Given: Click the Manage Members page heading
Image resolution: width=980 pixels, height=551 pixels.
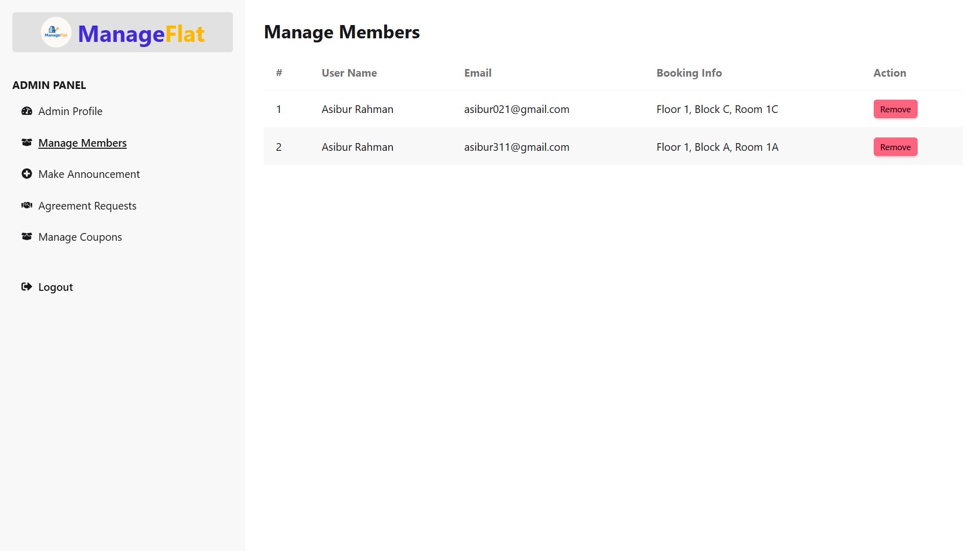Looking at the screenshot, I should [342, 32].
